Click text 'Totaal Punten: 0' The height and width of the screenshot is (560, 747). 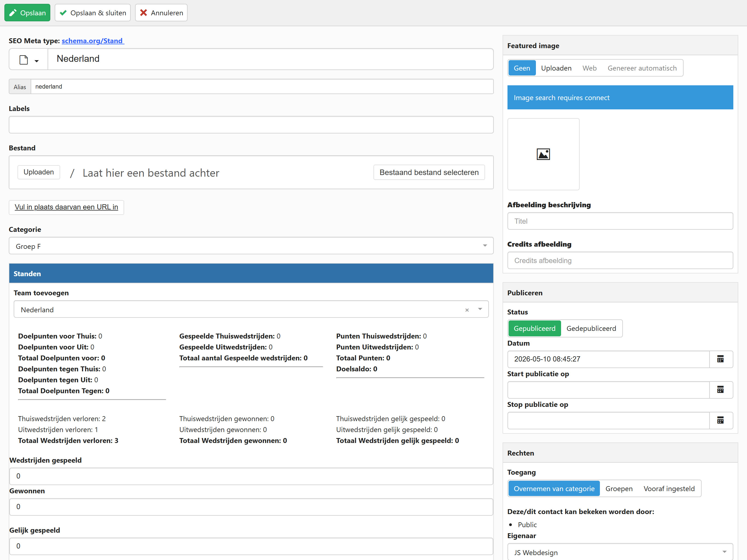click(363, 358)
